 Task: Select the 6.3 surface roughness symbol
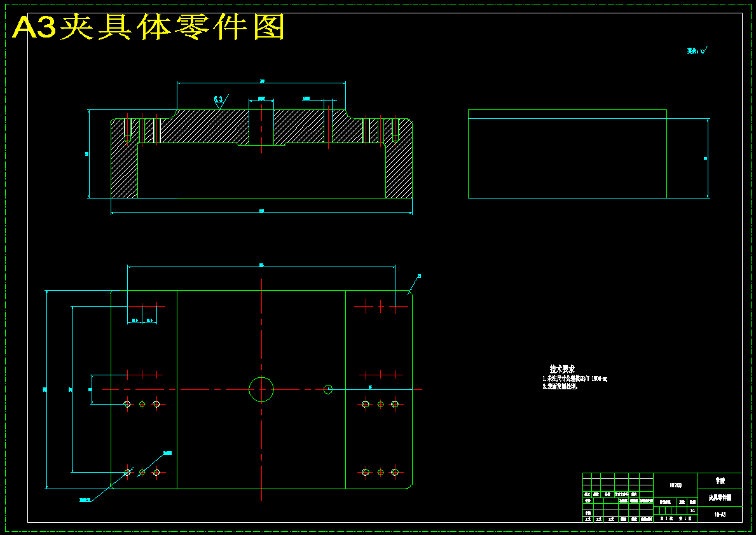point(221,102)
